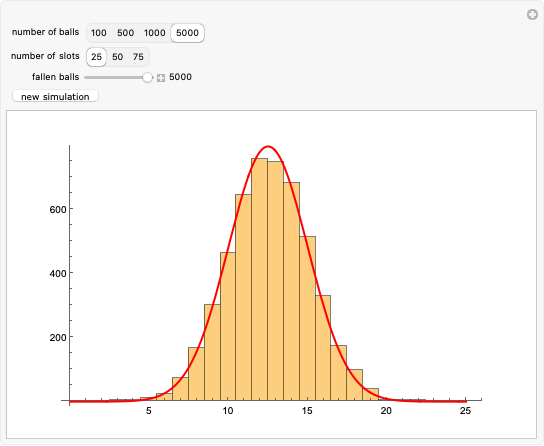544x446 pixels.
Task: Select 25 slots option
Action: (96, 57)
